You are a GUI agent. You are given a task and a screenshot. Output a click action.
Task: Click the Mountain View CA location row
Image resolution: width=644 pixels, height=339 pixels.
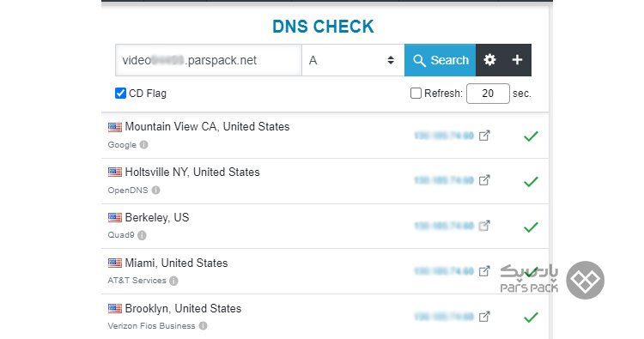coord(325,136)
